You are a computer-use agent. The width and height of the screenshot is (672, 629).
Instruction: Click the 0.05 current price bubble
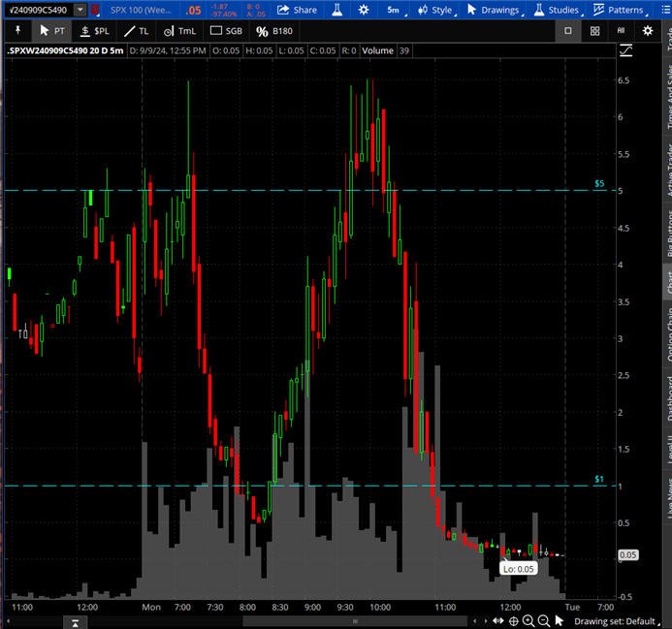pos(627,555)
